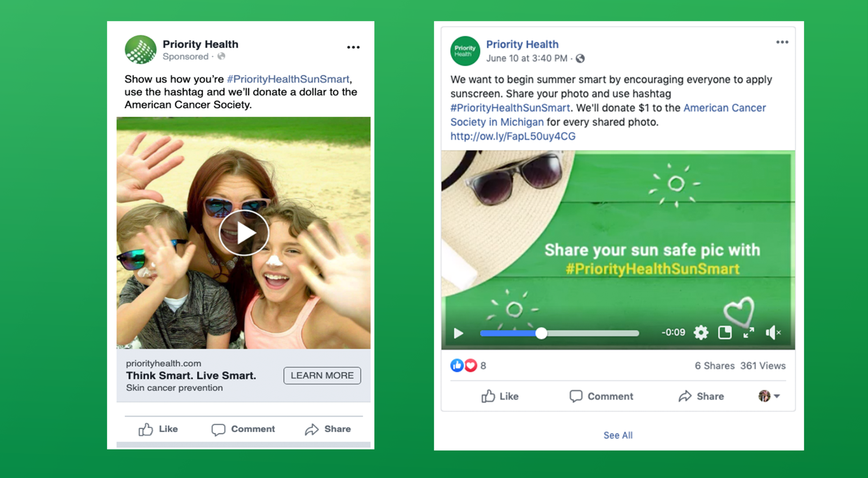Toggle video mute speaker icon
Viewport: 868px width, 478px height.
pos(773,333)
